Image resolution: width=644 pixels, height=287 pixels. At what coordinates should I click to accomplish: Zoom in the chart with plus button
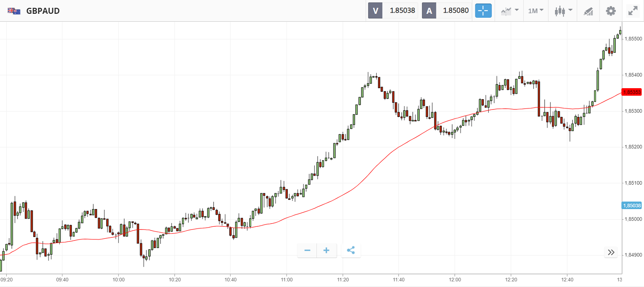[326, 250]
